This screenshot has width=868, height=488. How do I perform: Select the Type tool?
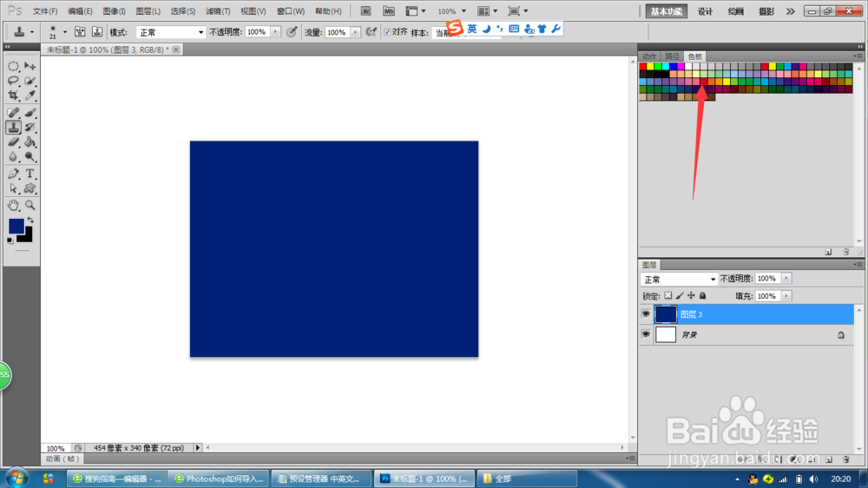click(30, 174)
